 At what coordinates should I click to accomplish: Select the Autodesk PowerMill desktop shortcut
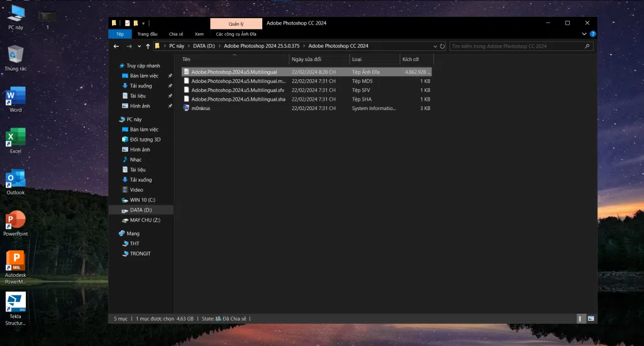(x=16, y=268)
